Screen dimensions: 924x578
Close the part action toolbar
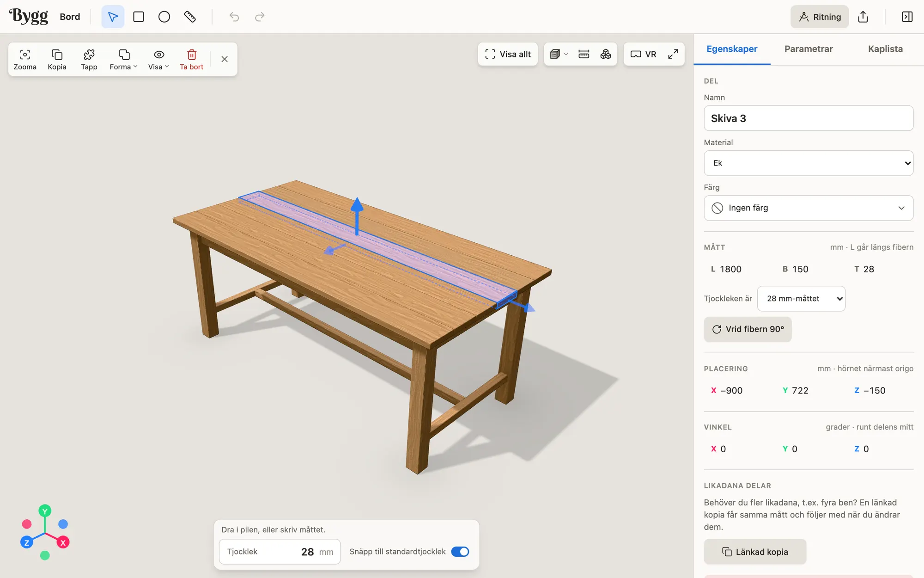pos(225,59)
